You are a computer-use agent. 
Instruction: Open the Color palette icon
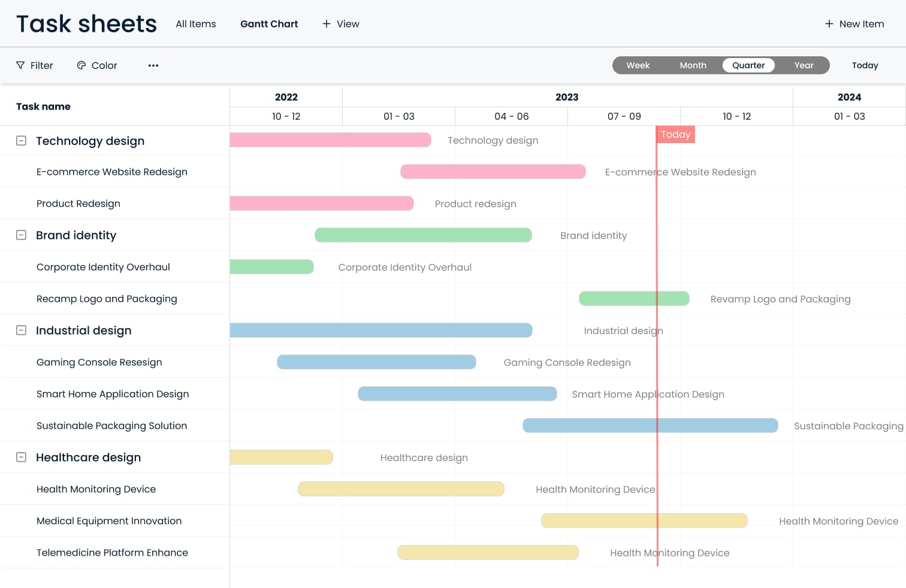(81, 65)
